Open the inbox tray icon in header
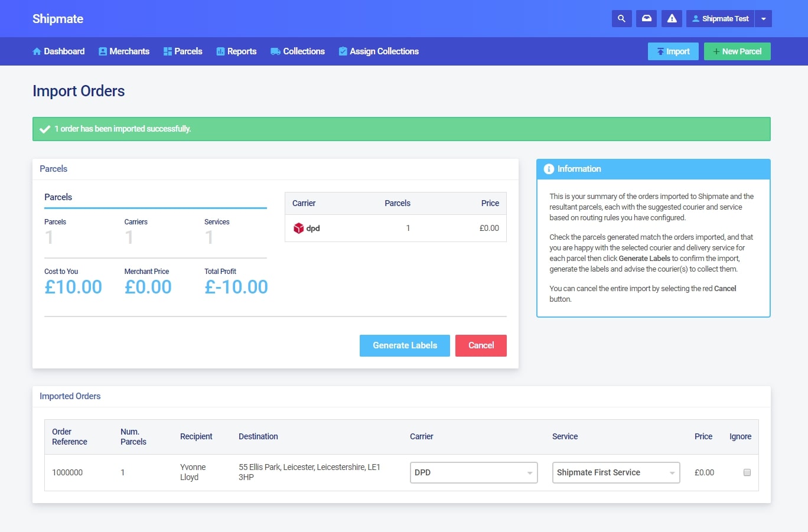808x532 pixels. pos(647,19)
